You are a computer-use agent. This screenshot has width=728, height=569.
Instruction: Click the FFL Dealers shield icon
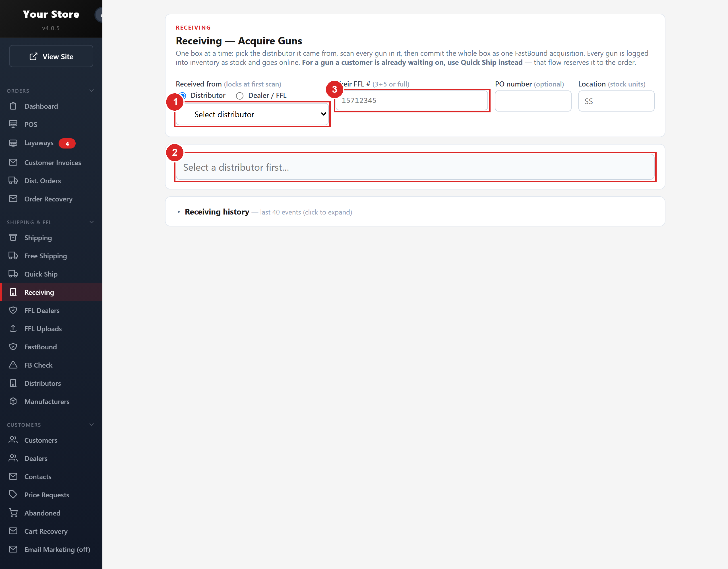(x=13, y=310)
